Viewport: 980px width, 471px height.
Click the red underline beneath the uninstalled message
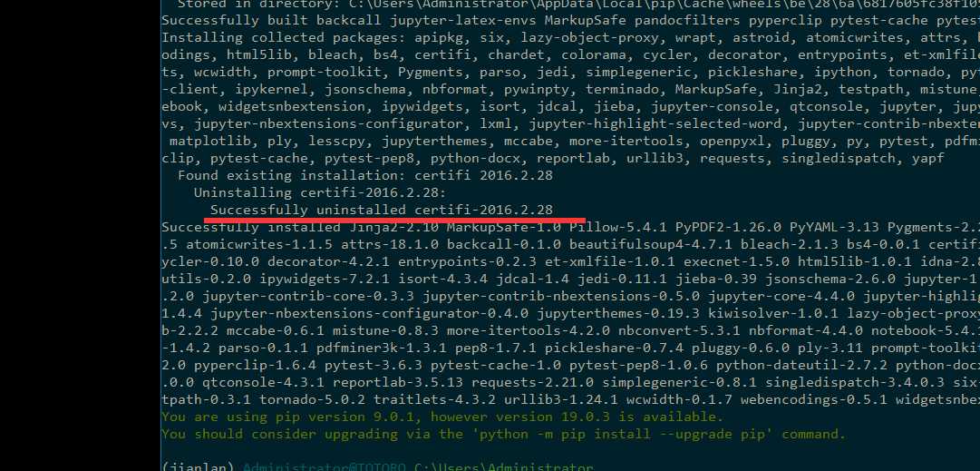(394, 221)
